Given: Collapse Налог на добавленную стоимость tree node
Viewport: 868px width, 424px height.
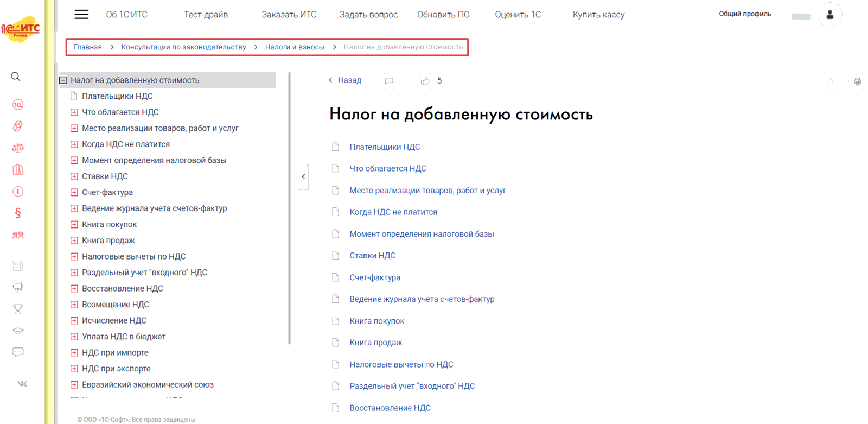Looking at the screenshot, I should (x=63, y=80).
